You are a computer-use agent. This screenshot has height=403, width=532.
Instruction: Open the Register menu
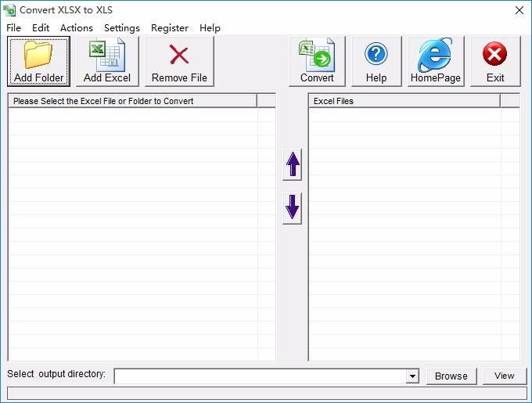point(170,28)
